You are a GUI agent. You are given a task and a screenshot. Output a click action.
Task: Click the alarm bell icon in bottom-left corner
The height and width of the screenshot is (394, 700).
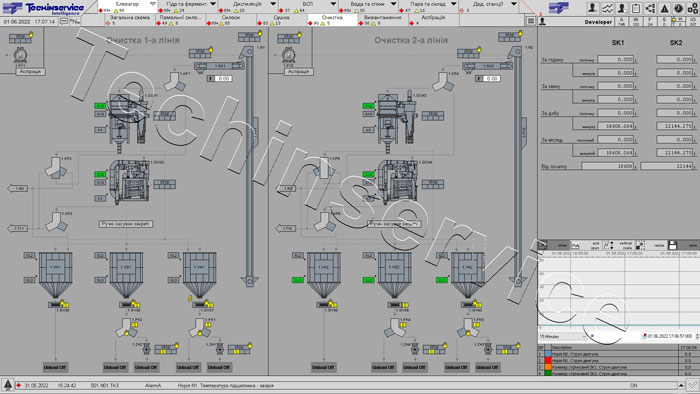tap(8, 385)
